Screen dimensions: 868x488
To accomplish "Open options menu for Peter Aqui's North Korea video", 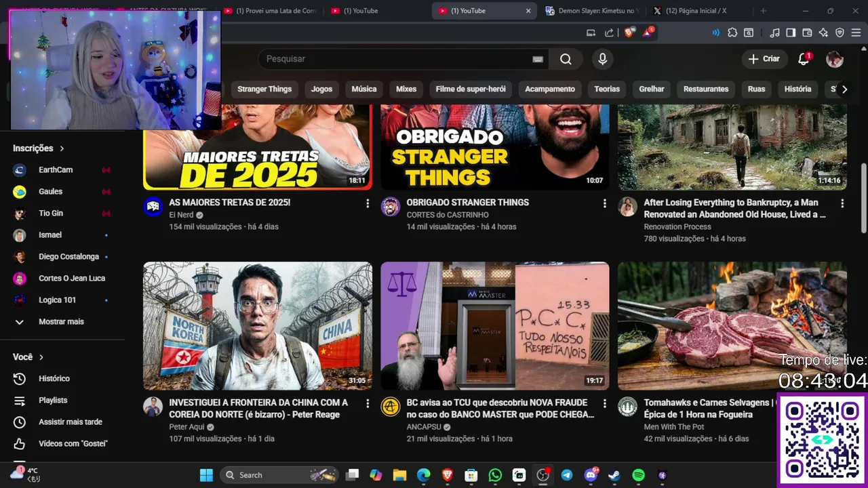I will [x=368, y=403].
